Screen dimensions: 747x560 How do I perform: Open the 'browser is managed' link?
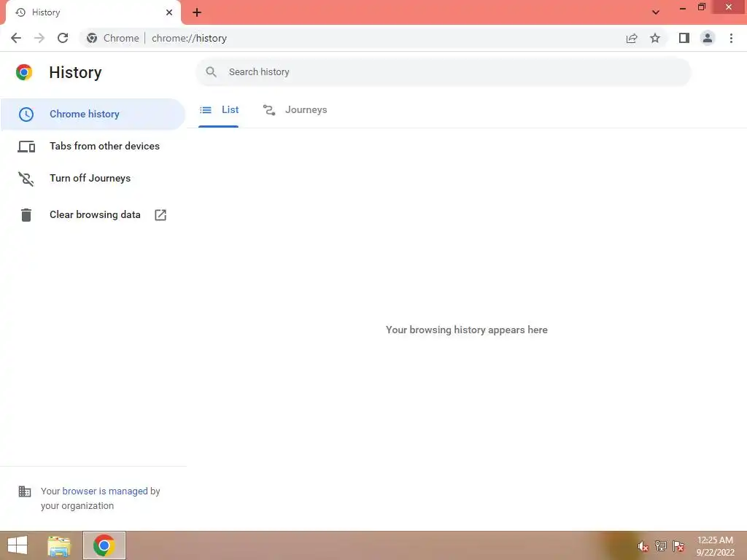(x=105, y=491)
